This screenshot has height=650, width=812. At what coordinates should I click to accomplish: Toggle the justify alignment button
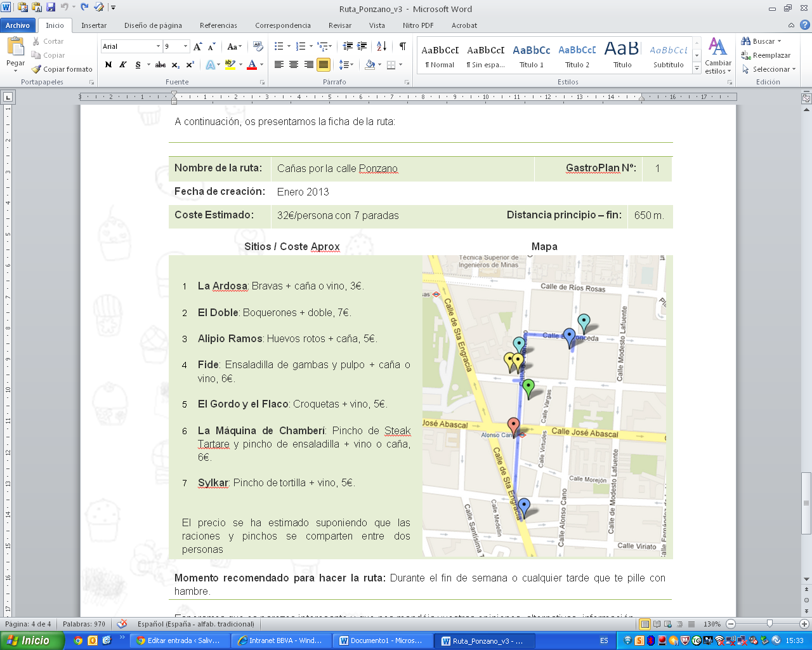324,65
